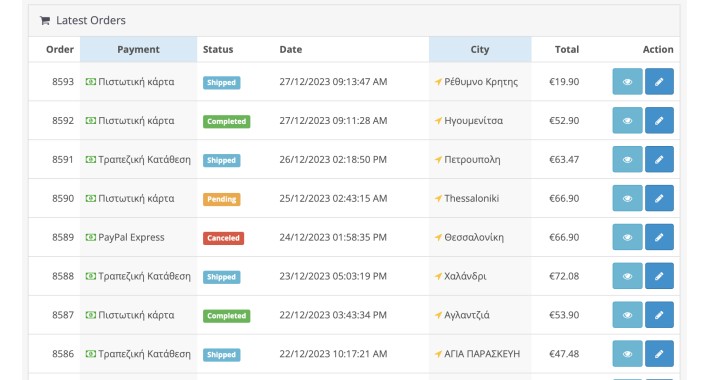
Task: Click order number 8587
Action: point(63,315)
